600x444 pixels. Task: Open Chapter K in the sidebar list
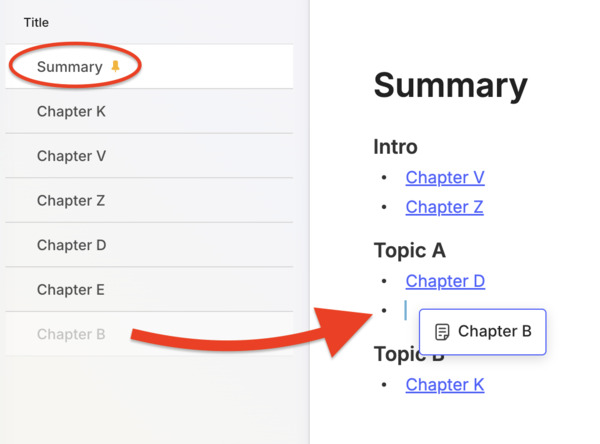71,112
